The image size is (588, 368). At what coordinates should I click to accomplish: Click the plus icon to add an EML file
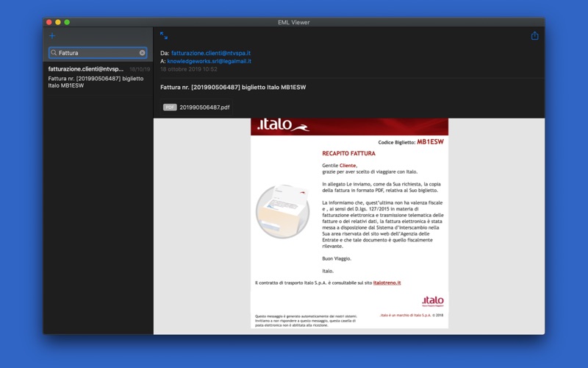[x=52, y=35]
